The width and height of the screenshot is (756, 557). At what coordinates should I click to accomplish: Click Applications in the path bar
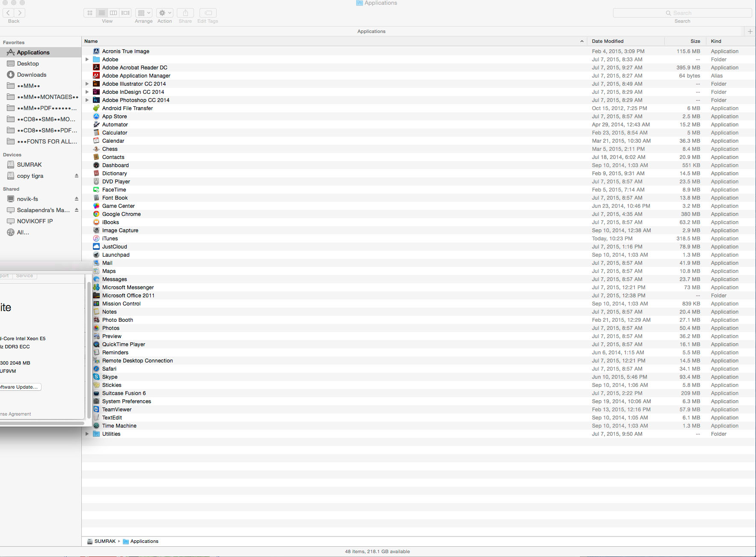pos(141,541)
